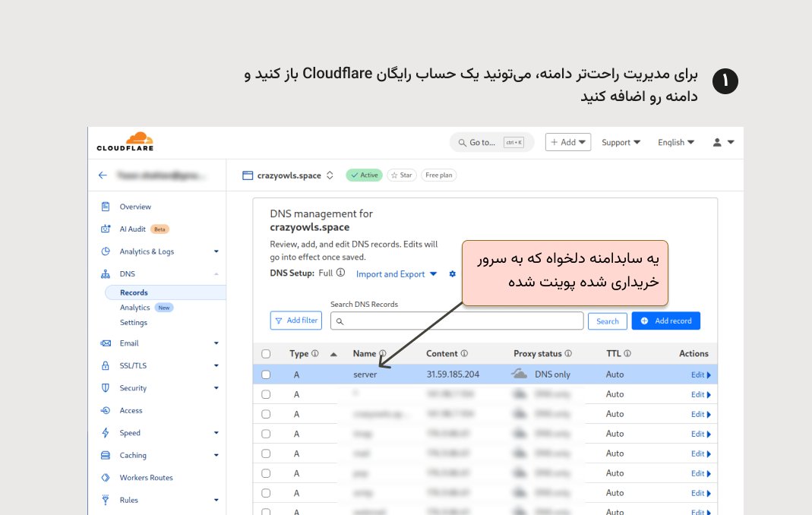Image resolution: width=812 pixels, height=515 pixels.
Task: Click DNS only cloud icon for server
Action: click(519, 374)
